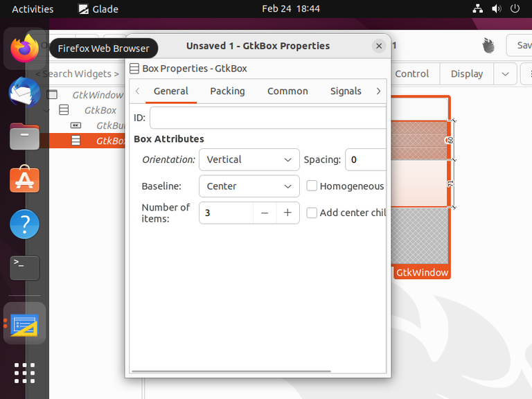This screenshot has width=532, height=399.
Task: Switch to the Packing tab
Action: [x=227, y=91]
